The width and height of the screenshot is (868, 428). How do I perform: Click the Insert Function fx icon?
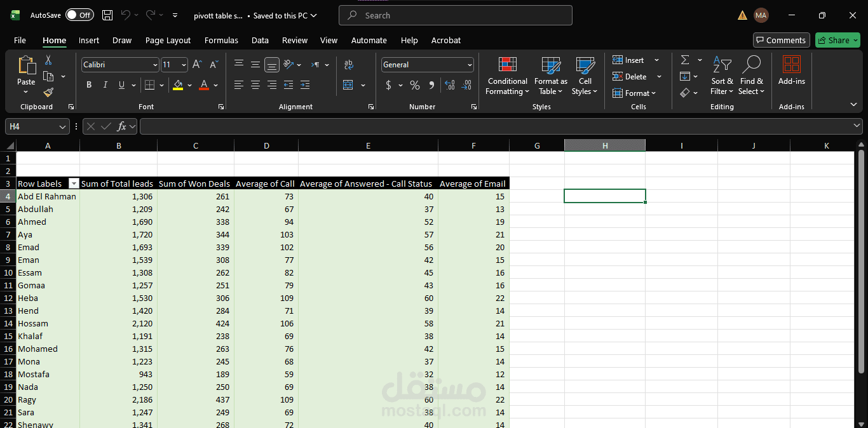click(x=121, y=126)
